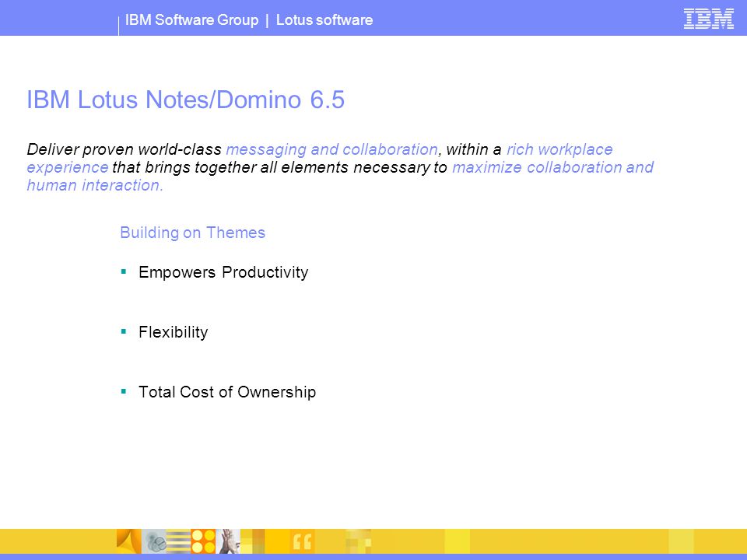Click the 'Flexibility' bullet text
747x560 pixels.
click(174, 332)
